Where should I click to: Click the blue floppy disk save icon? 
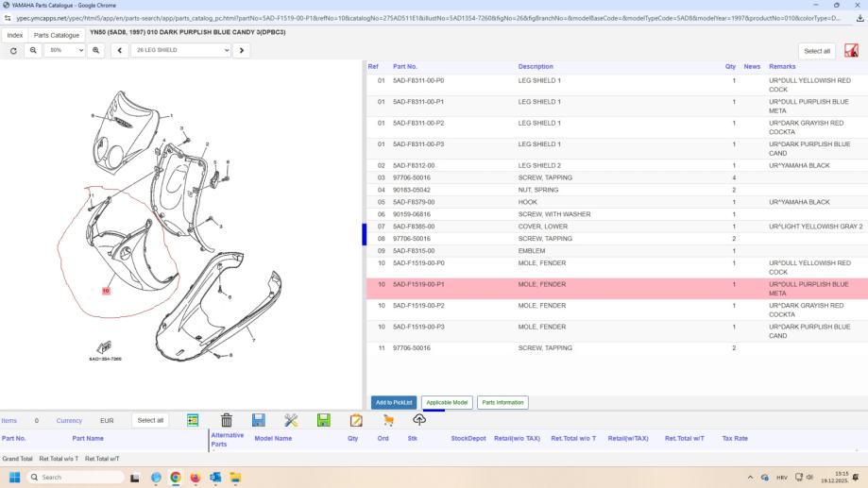[258, 420]
